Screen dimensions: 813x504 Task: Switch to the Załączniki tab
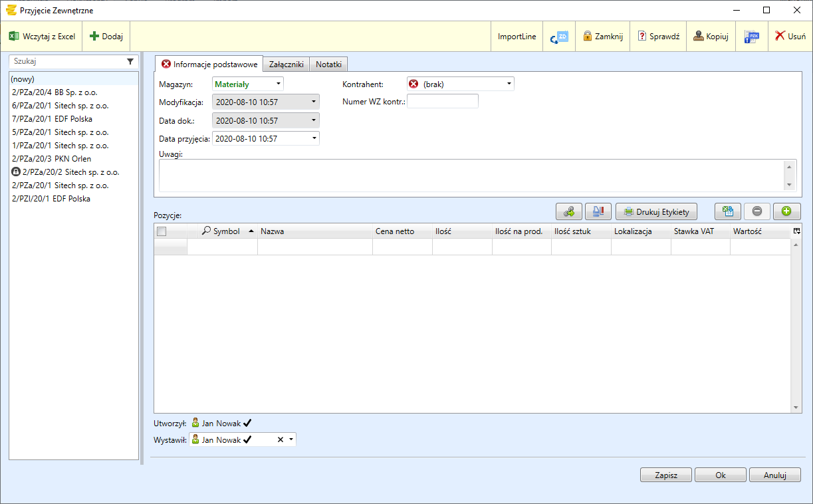pyautogui.click(x=286, y=64)
